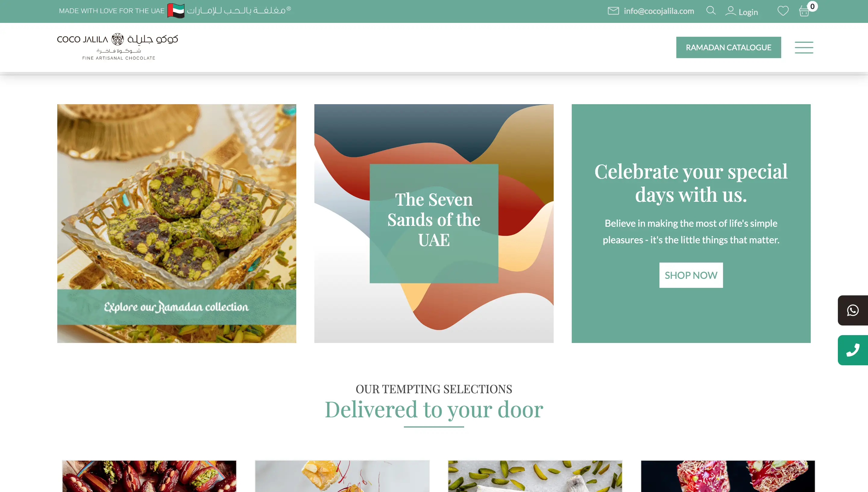Image resolution: width=868 pixels, height=492 pixels.
Task: Click the search magnifier icon
Action: [x=711, y=11]
